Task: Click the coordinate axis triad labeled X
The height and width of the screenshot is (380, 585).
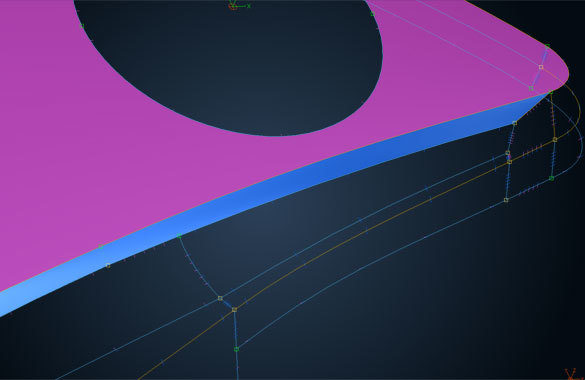Action: click(x=239, y=5)
